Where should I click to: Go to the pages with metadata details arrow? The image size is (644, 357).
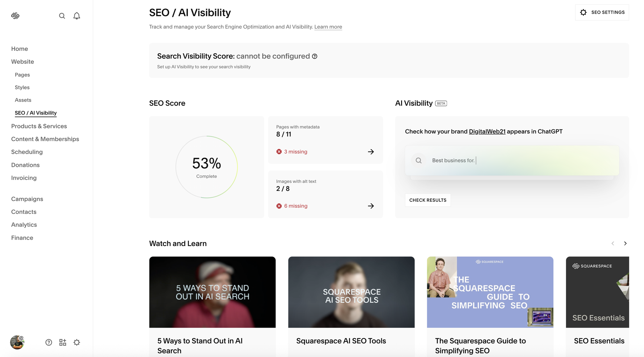(371, 152)
